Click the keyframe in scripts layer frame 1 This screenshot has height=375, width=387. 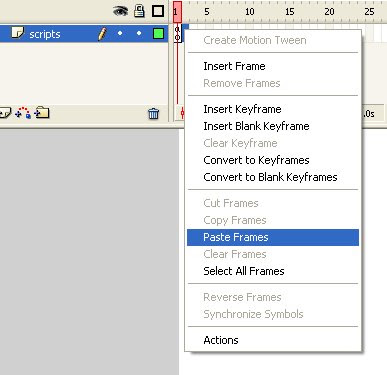(x=178, y=33)
